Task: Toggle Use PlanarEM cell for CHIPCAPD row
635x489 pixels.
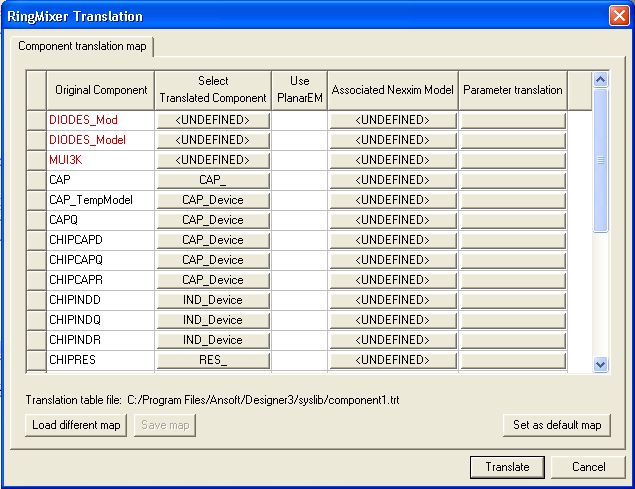Action: pos(299,240)
